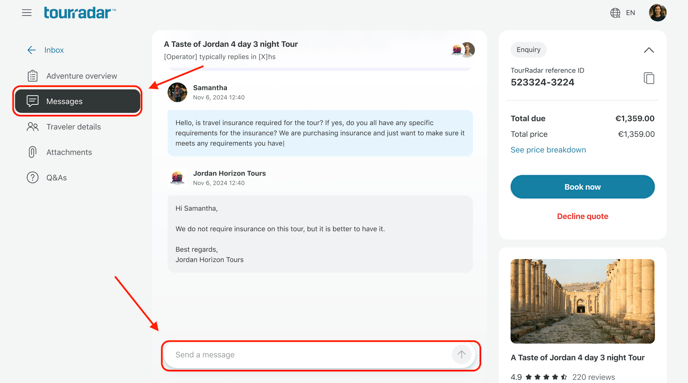Viewport: 688px width, 383px height.
Task: Go back to Inbox
Action: (54, 50)
